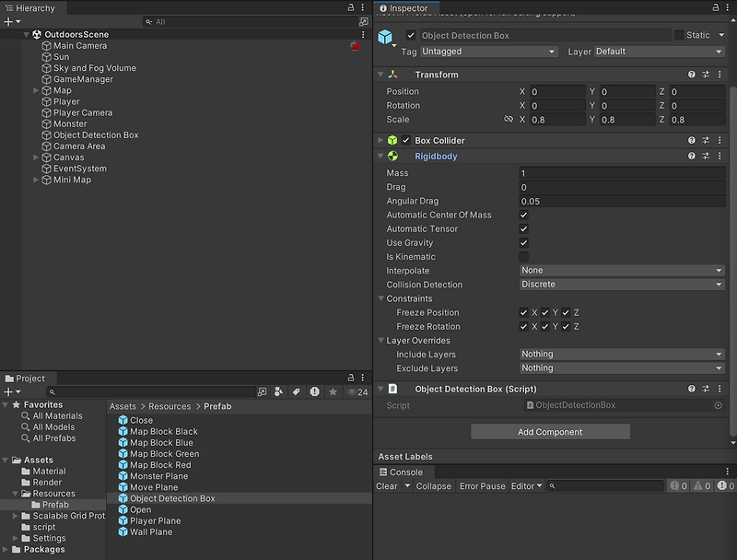Viewport: 737px width, 560px height.
Task: Toggle Console Error Pause button
Action: coord(482,486)
